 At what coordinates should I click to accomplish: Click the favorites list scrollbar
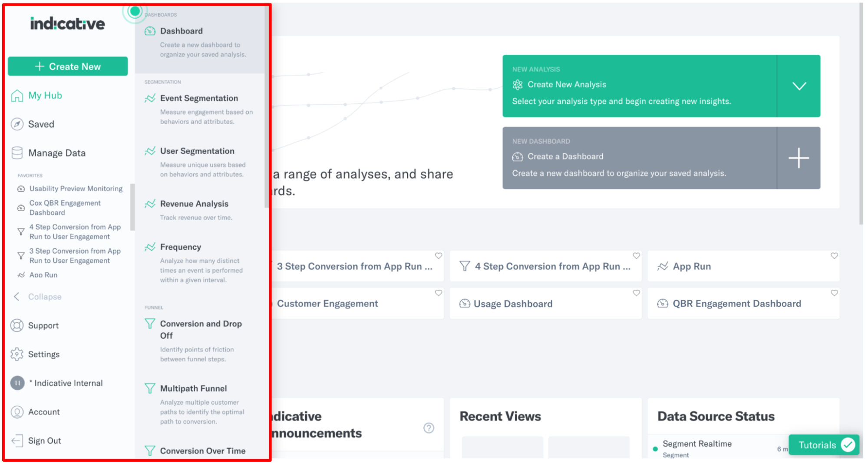(132, 207)
